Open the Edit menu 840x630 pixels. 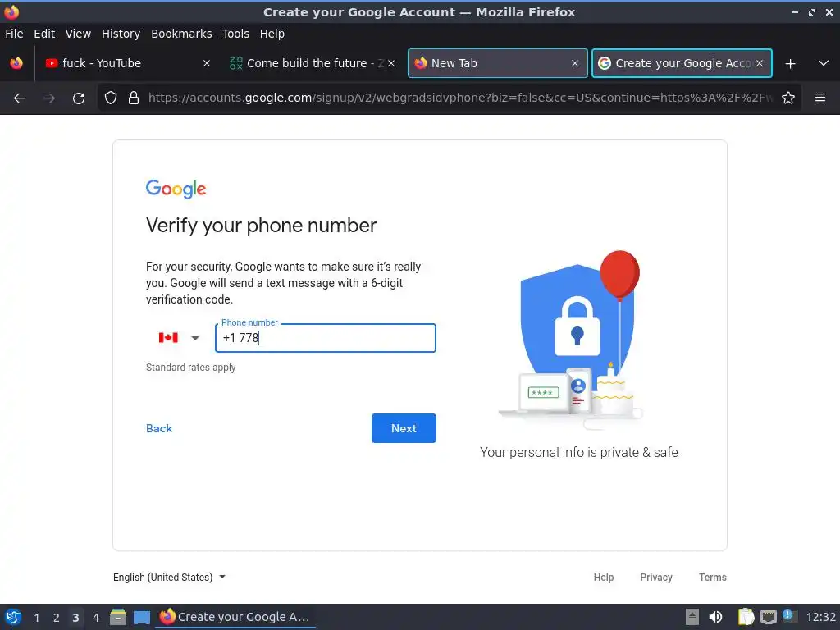click(x=44, y=34)
